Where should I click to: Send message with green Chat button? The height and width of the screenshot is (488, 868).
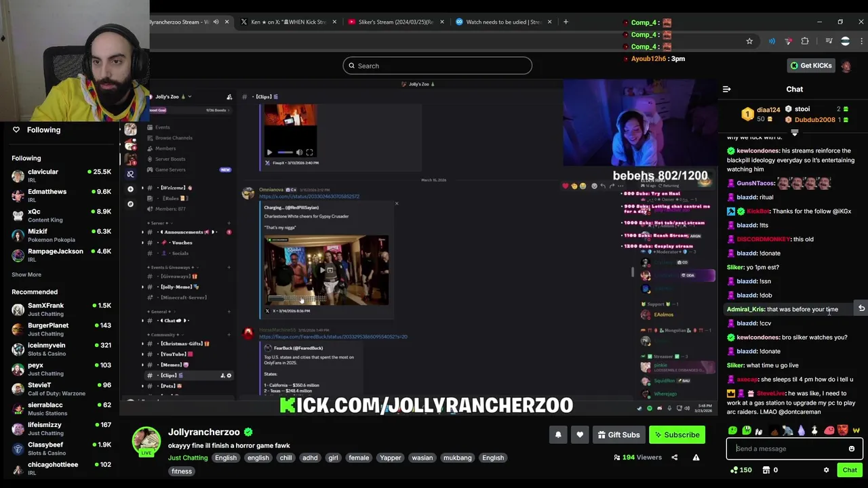(850, 470)
